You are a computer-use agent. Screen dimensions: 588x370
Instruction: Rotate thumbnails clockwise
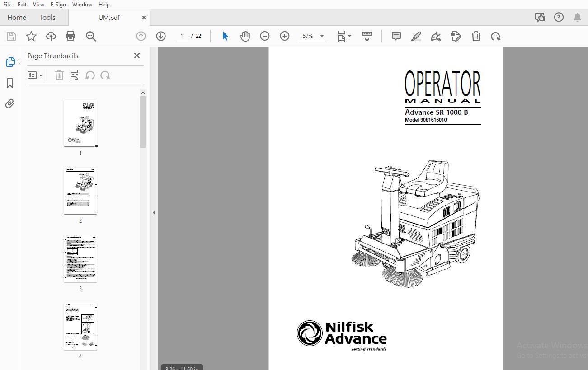[105, 75]
